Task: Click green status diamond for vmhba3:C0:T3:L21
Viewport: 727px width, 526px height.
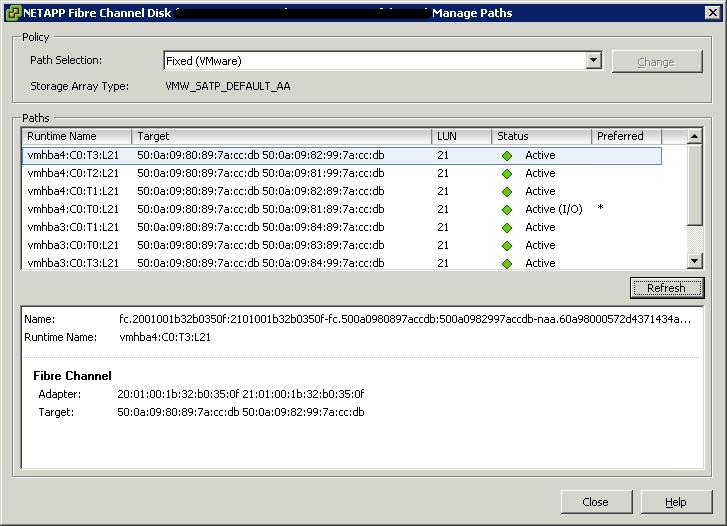Action: (x=507, y=263)
